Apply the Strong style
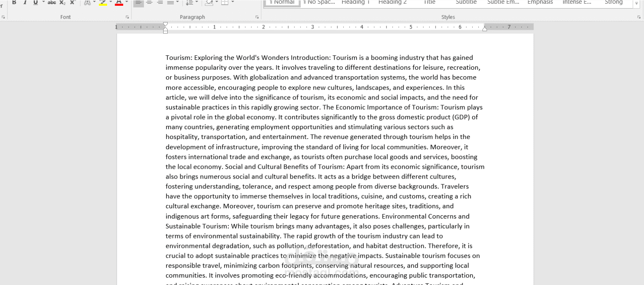The width and height of the screenshot is (644, 285). pos(614,2)
